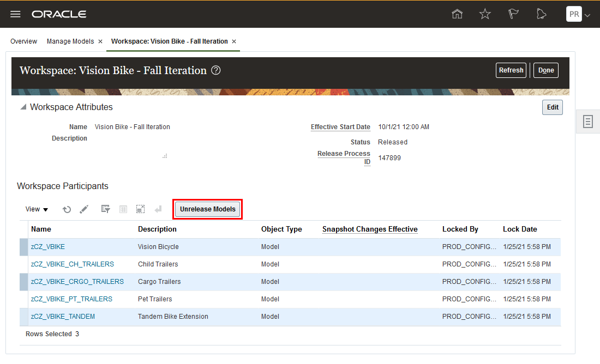The width and height of the screenshot is (600, 364).
Task: Click the Refresh button
Action: click(511, 70)
